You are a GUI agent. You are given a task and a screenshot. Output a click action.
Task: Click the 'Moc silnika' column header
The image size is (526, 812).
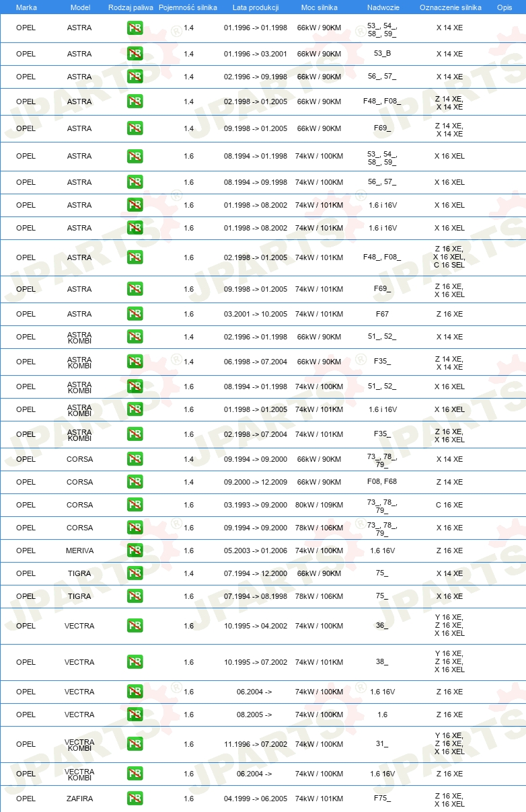[319, 7]
